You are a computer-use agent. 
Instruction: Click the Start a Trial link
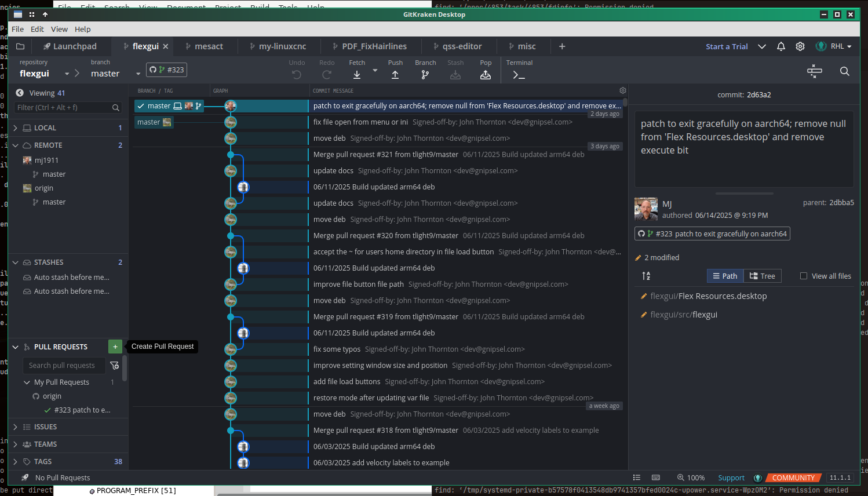pyautogui.click(x=727, y=46)
